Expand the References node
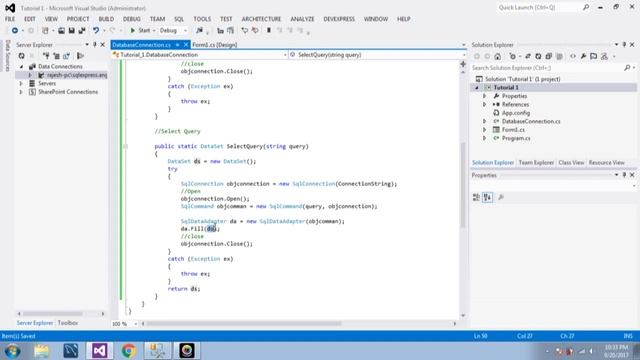The image size is (640, 360). [484, 104]
